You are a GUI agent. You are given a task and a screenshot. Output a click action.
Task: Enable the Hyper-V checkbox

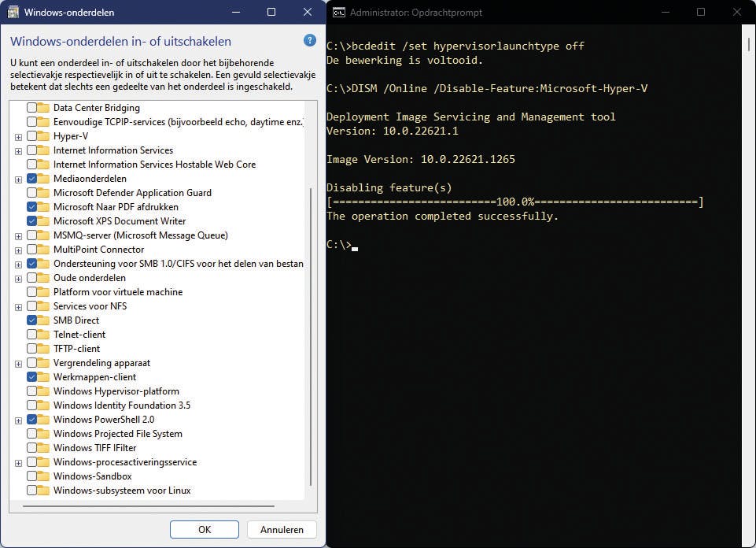[x=31, y=136]
